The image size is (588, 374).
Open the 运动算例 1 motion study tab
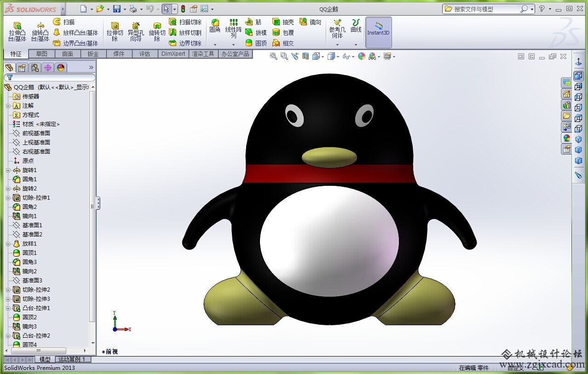pos(72,359)
